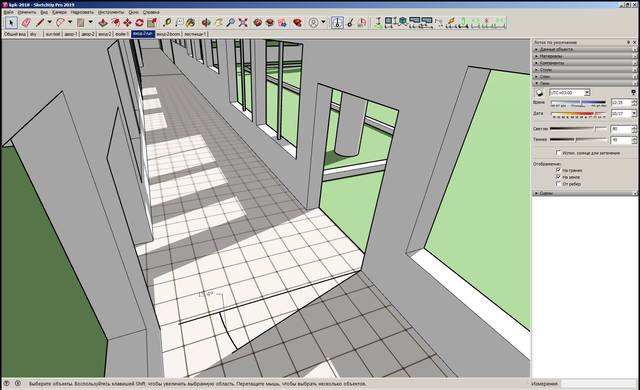This screenshot has width=640, height=390.
Task: Switch to the вход-2-boom scene tab
Action: 168,34
